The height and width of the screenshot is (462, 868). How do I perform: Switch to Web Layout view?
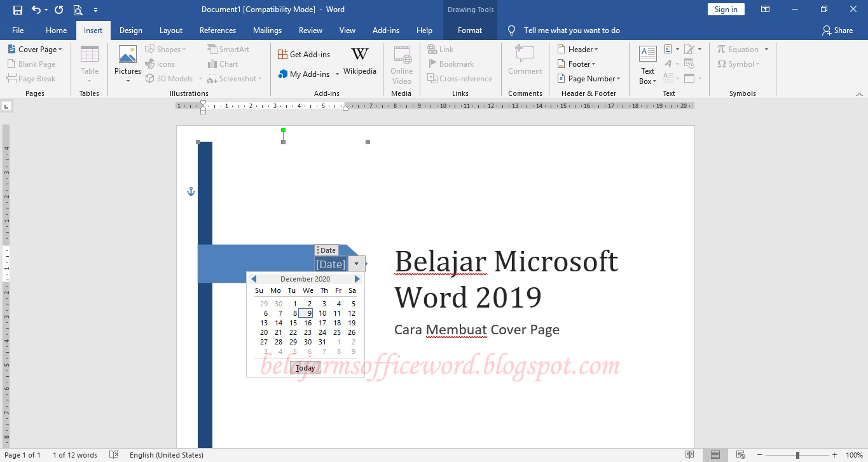pos(741,455)
